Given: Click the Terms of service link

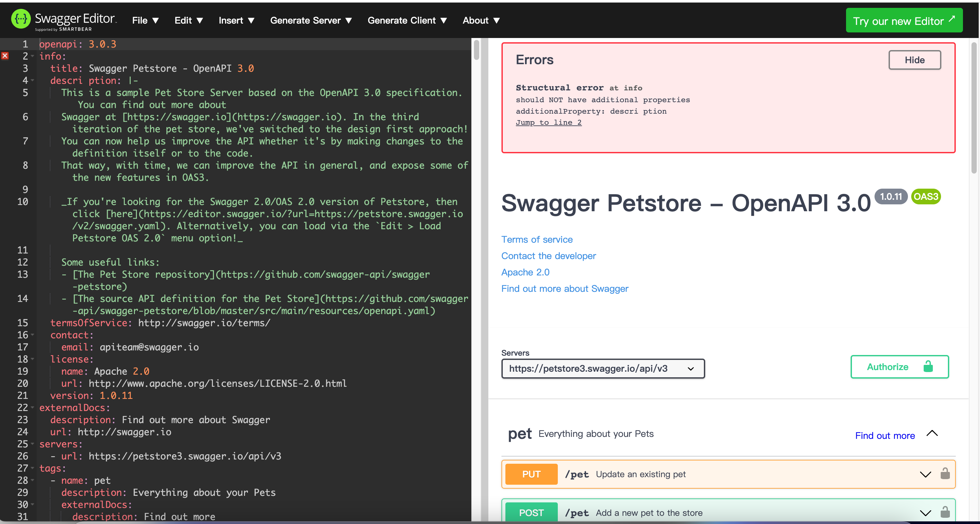Looking at the screenshot, I should tap(537, 239).
